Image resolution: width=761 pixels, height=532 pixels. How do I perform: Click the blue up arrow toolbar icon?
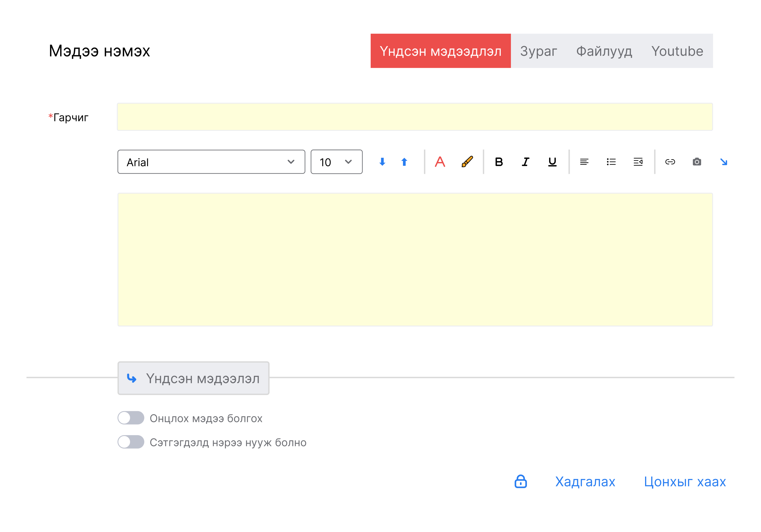click(x=404, y=162)
